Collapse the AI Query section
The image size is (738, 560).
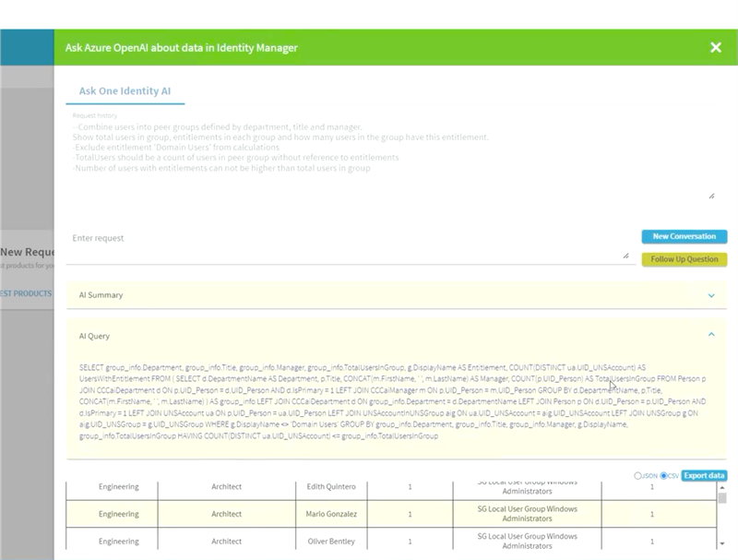pos(711,335)
